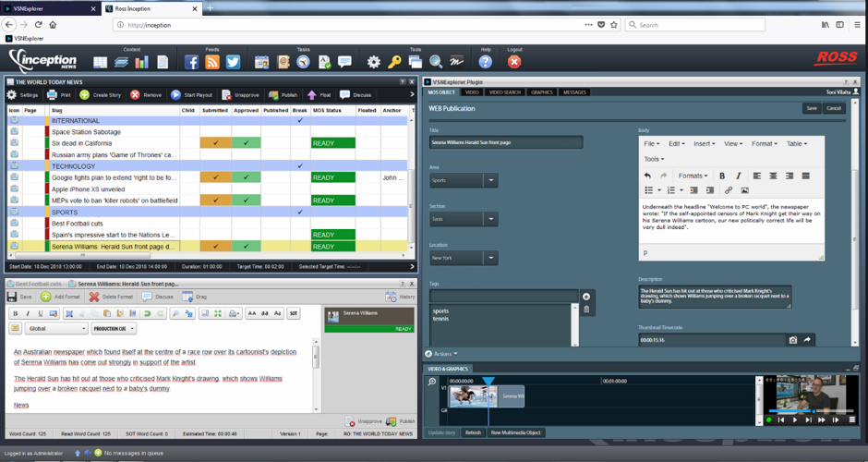Click the add tag plus icon
This screenshot has width=868, height=462.
click(586, 297)
